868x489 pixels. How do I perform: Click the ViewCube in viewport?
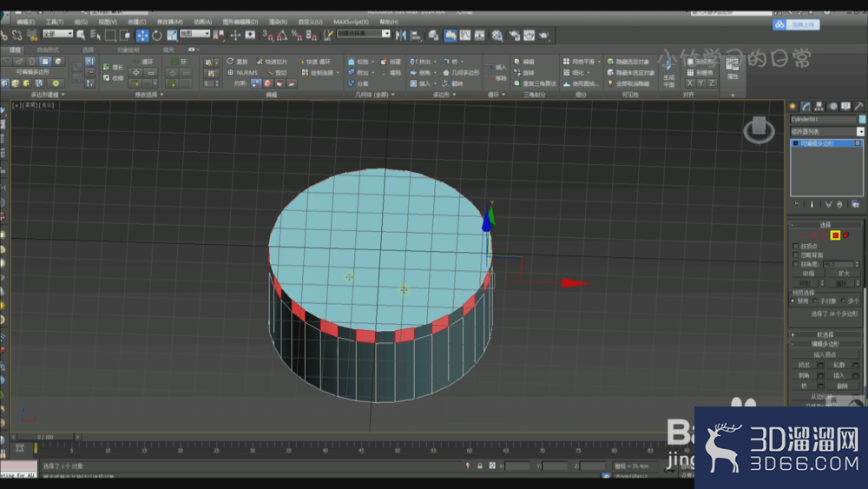pos(759,129)
